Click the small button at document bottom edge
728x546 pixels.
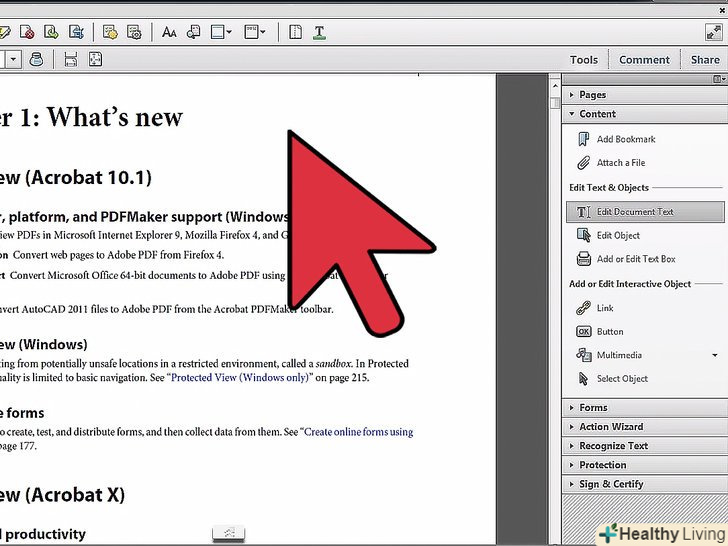(x=228, y=533)
